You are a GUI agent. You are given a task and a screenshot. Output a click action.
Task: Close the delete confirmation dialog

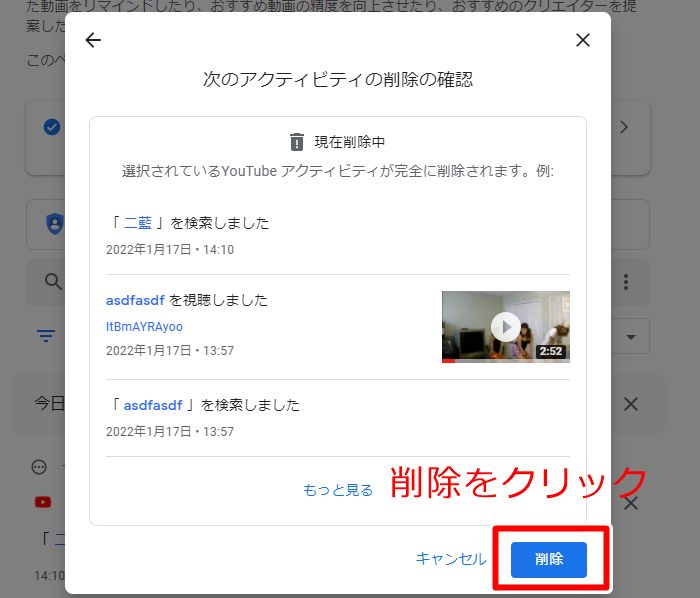pos(583,40)
